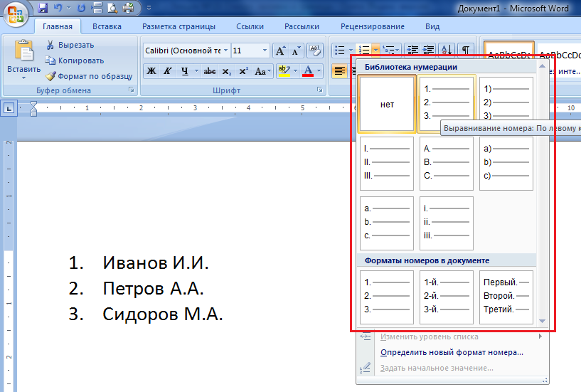Choose the 'Первый. Второй. Третий.' format
The image size is (581, 392).
(506, 297)
